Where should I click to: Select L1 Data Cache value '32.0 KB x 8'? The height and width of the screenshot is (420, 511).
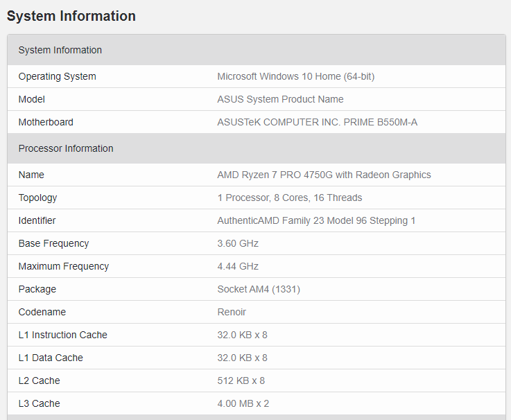click(243, 358)
